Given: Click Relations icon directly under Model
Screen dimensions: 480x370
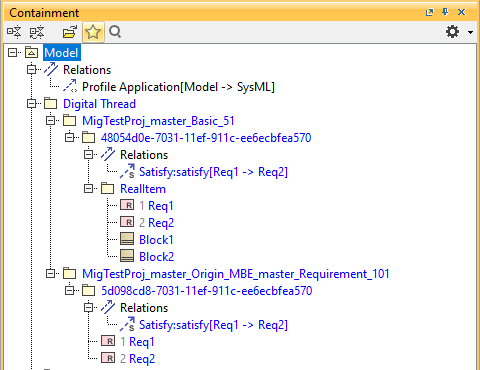Looking at the screenshot, I should [x=51, y=70].
